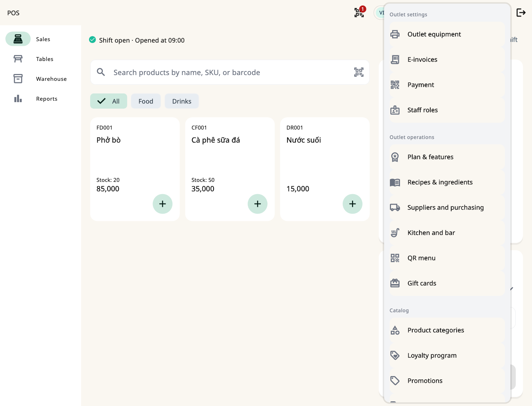532x406 pixels.
Task: Open Promotions
Action: (447, 381)
